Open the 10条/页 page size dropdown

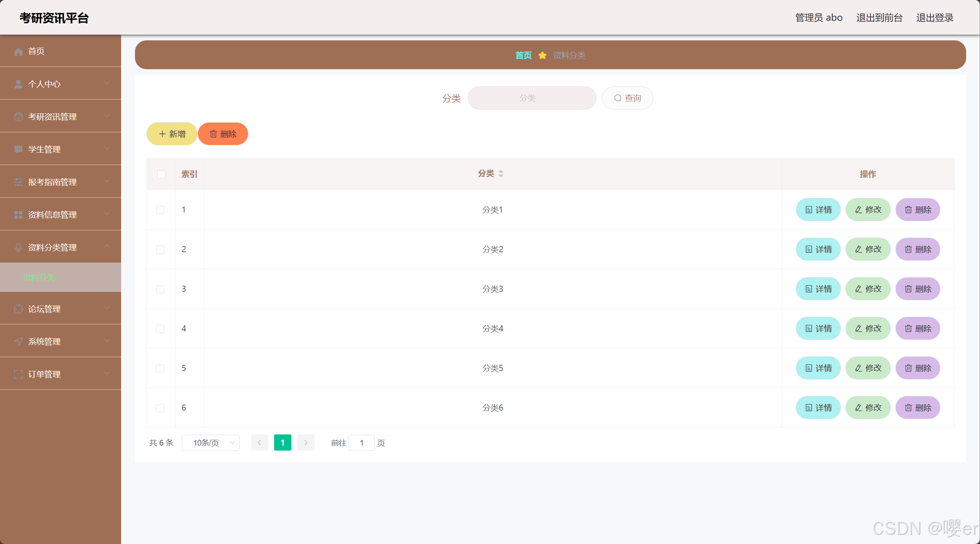click(211, 443)
